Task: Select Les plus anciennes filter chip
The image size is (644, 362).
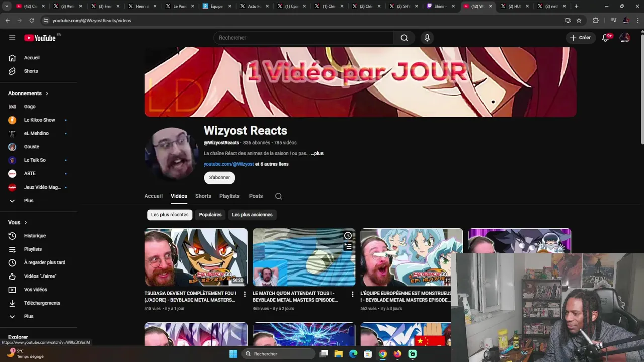Action: click(252, 215)
